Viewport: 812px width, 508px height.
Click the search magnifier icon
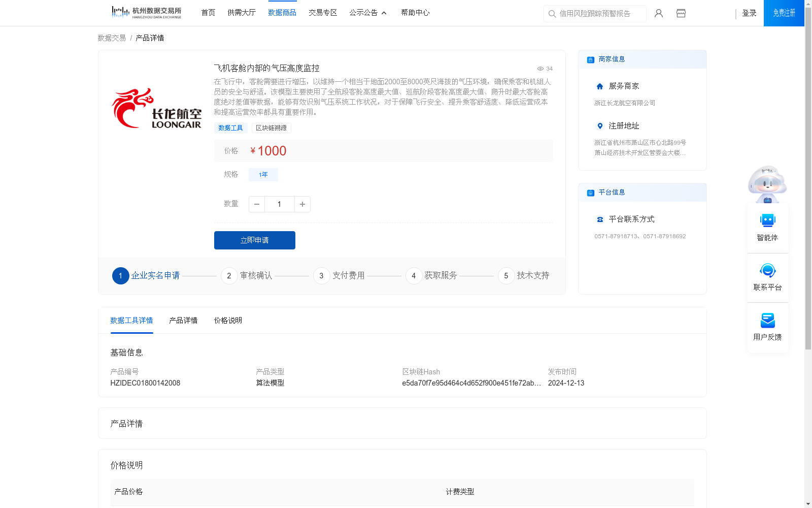coord(552,14)
